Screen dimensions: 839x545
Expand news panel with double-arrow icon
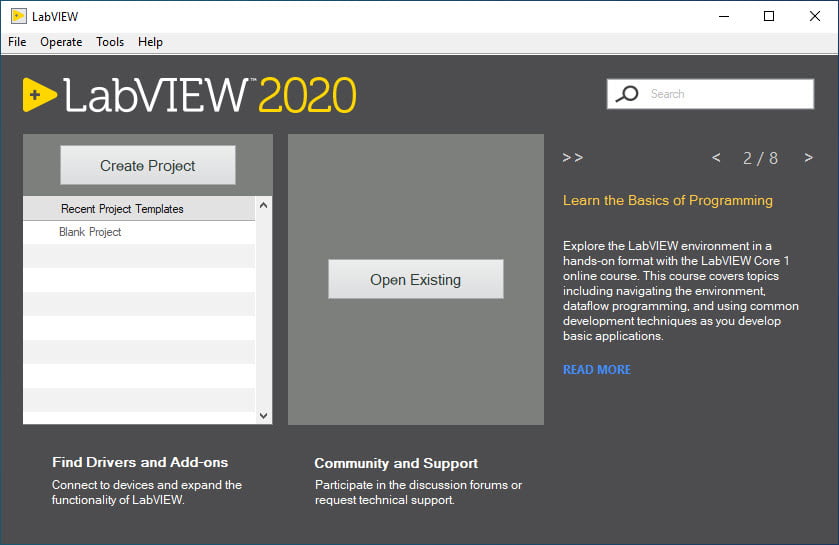(x=573, y=158)
